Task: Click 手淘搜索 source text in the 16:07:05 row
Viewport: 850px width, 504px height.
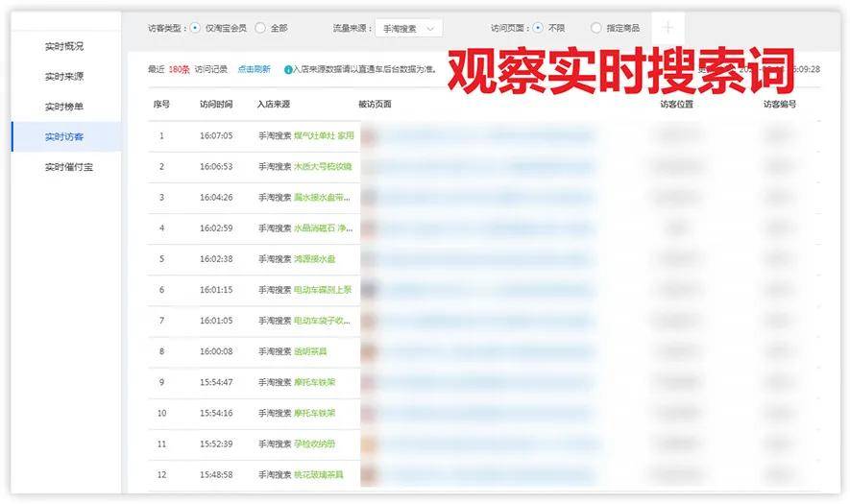Action: (275, 136)
